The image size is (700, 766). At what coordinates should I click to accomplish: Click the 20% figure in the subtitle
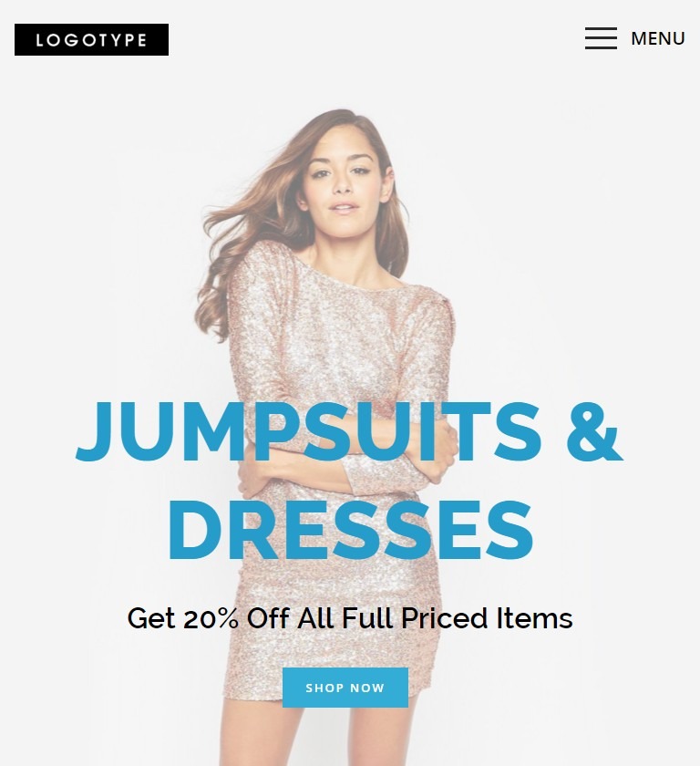pos(211,618)
